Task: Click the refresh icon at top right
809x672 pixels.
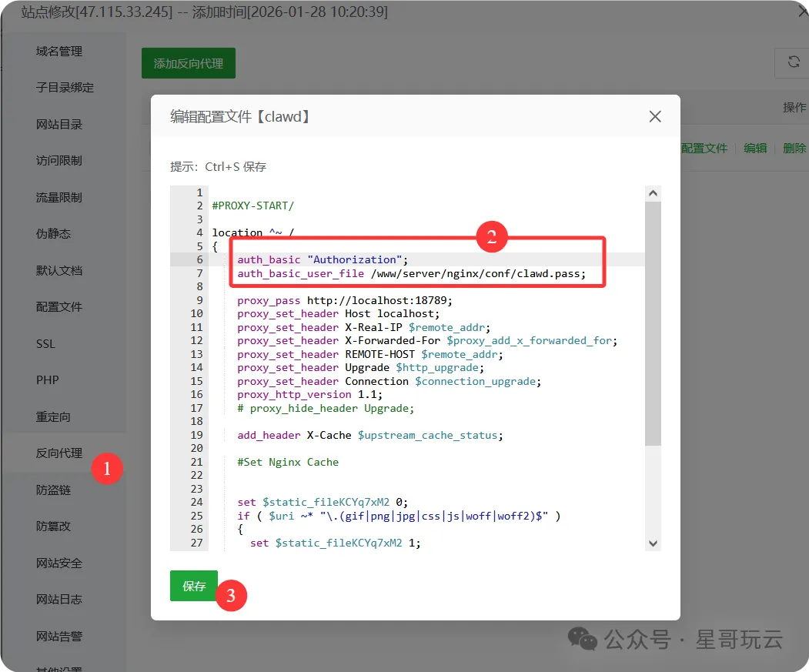Action: [x=792, y=62]
